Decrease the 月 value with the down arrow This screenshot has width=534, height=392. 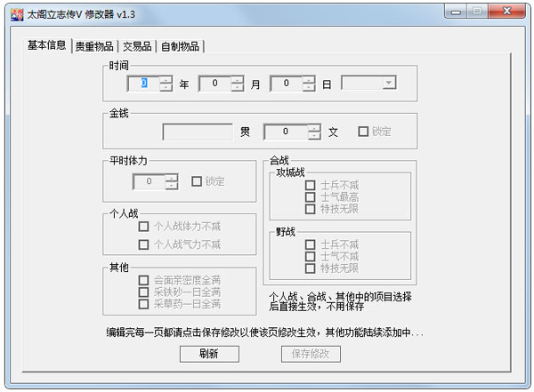238,87
